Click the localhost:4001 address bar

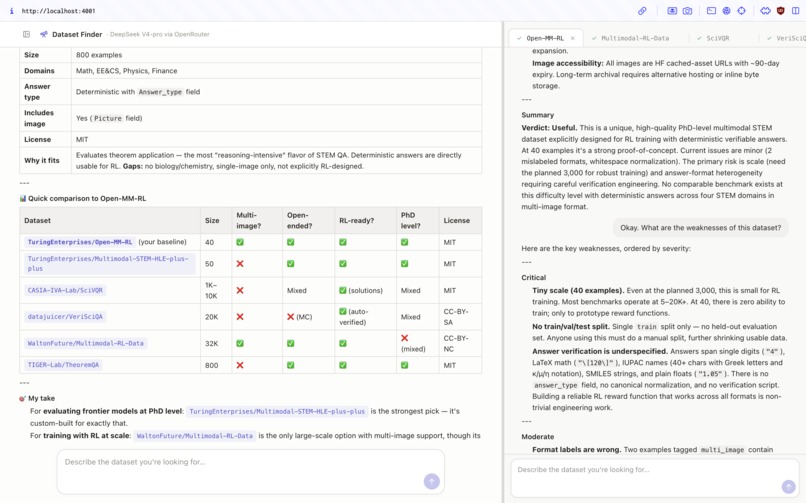pyautogui.click(x=59, y=11)
